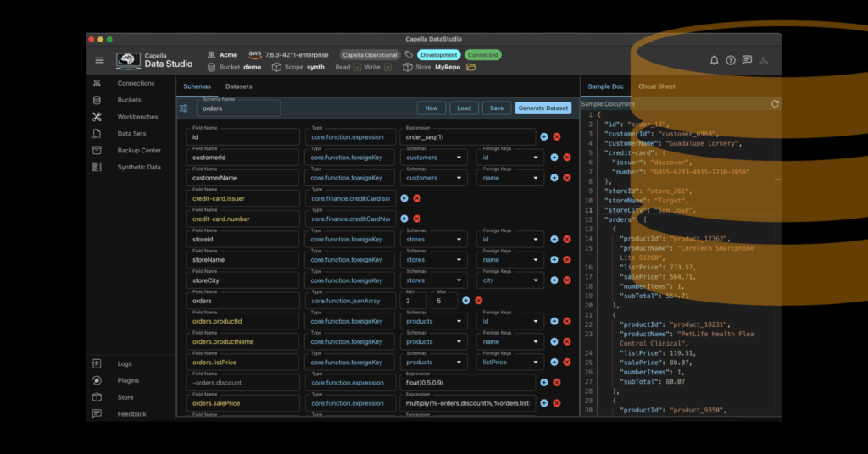This screenshot has width=868, height=454.
Task: Click the Save button
Action: 497,108
